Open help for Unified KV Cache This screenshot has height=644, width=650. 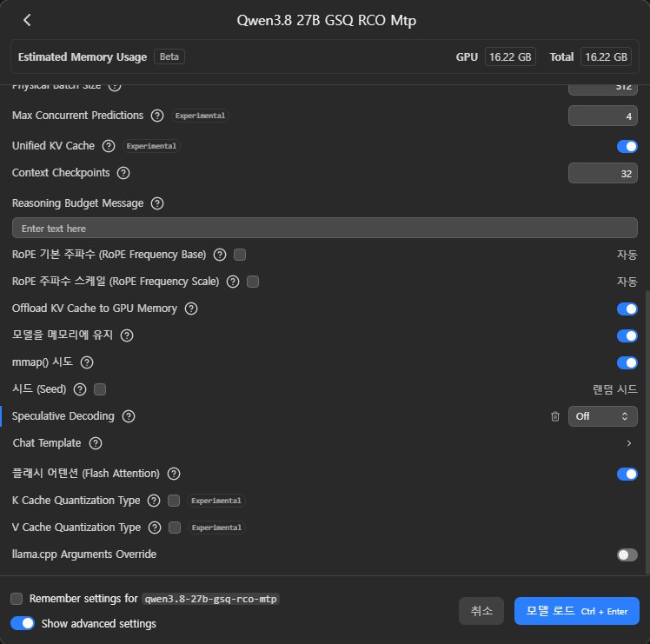point(109,146)
